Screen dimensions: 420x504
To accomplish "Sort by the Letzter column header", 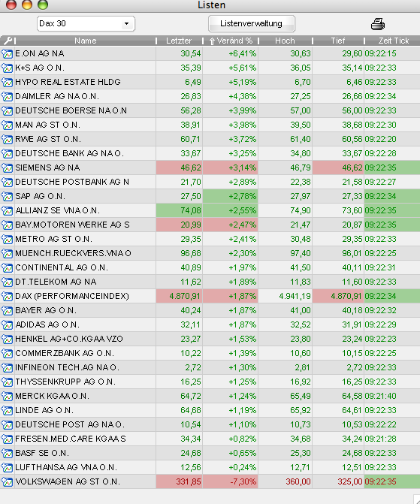I will click(x=179, y=41).
